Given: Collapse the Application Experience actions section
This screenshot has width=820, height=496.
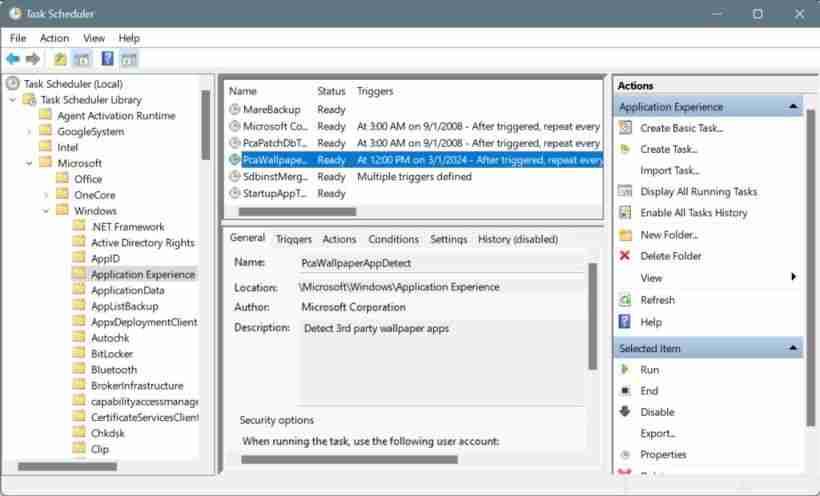Looking at the screenshot, I should pyautogui.click(x=793, y=107).
